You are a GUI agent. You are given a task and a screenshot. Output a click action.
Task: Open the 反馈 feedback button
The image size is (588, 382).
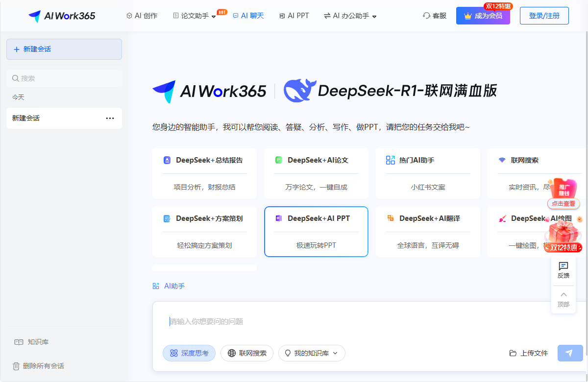point(563,270)
